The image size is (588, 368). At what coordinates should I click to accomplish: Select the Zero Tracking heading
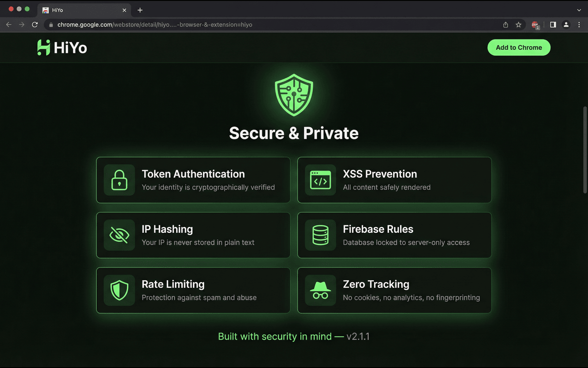click(376, 284)
